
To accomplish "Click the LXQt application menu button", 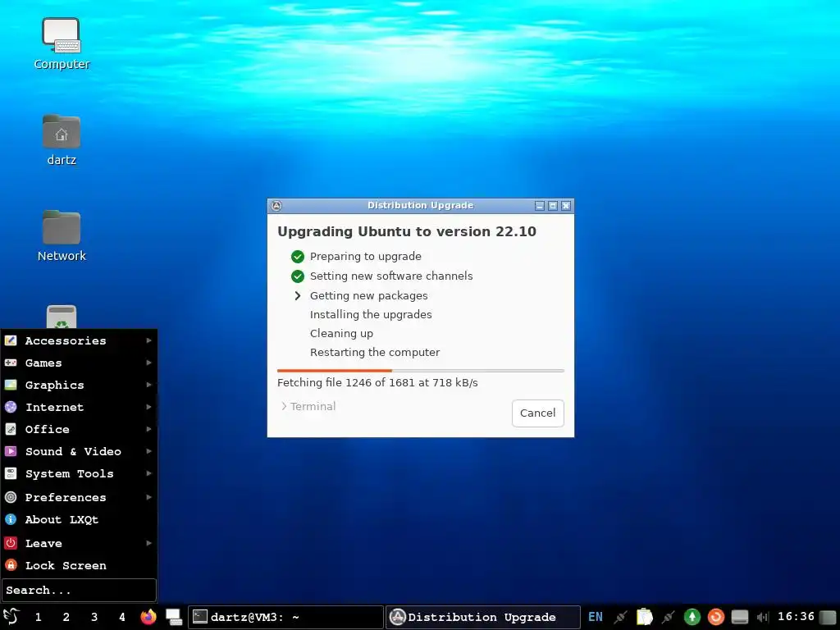I will (11, 617).
